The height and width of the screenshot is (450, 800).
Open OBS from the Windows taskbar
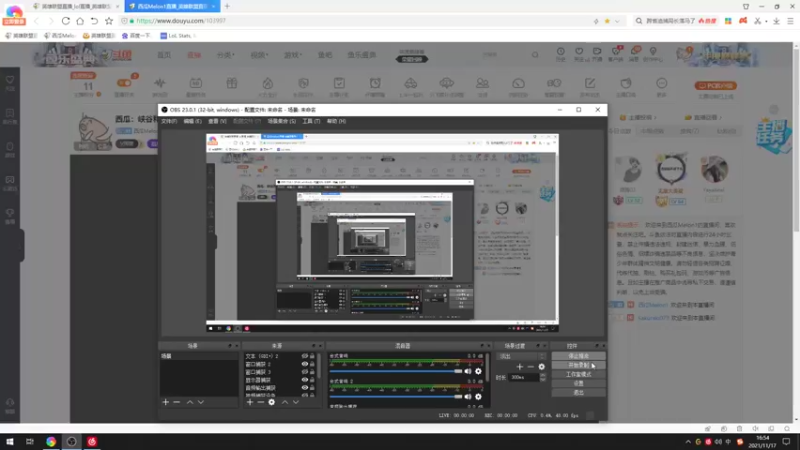tap(71, 441)
